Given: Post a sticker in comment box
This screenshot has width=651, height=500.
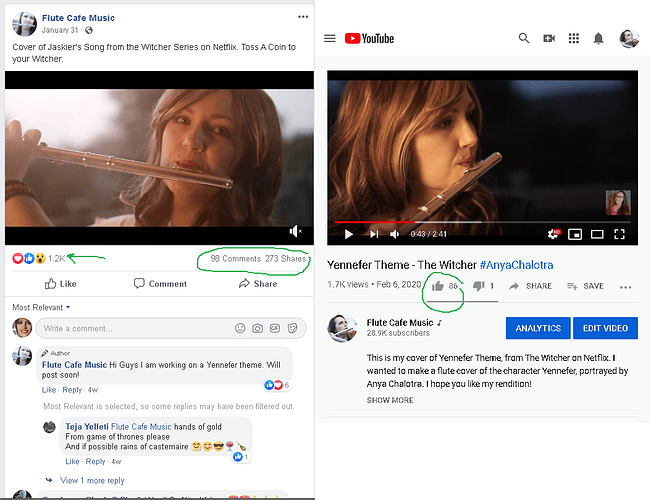Looking at the screenshot, I should (292, 328).
